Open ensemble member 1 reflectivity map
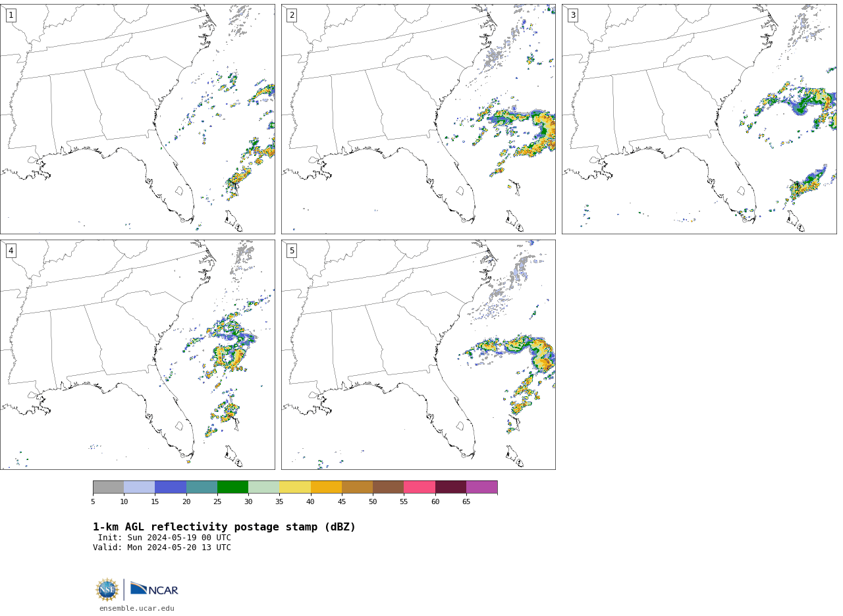 (137, 119)
